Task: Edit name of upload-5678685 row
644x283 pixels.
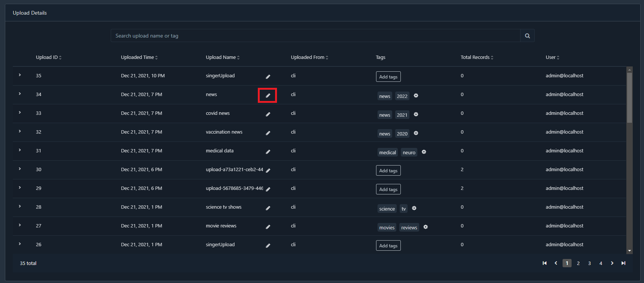Action: point(268,189)
